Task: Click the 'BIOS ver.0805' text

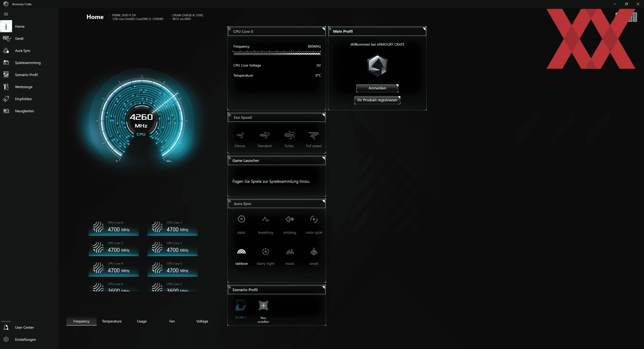Action: tap(182, 19)
